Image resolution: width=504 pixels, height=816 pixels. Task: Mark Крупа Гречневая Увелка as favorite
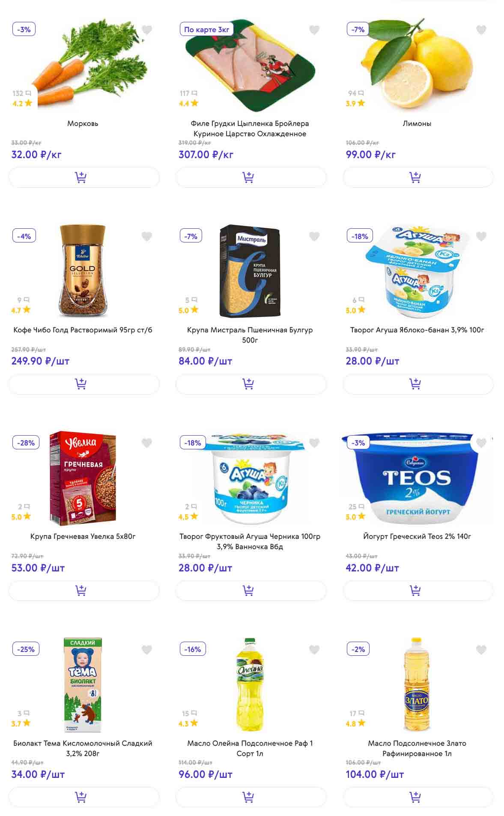pos(147,443)
